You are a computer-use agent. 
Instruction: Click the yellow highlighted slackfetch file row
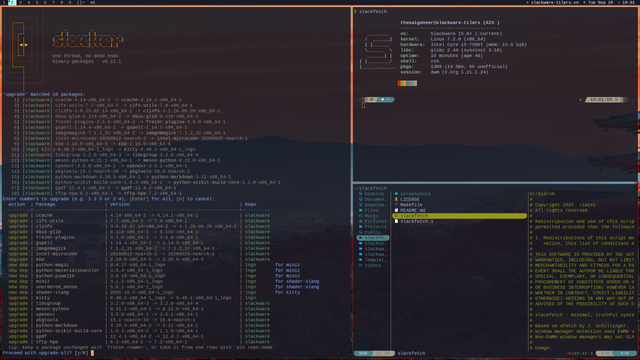click(x=460, y=216)
